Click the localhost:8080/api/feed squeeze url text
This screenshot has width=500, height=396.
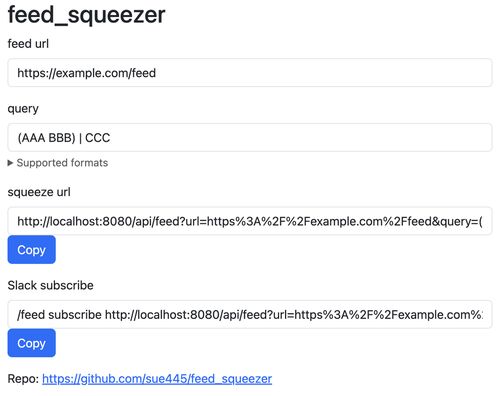[x=250, y=221]
